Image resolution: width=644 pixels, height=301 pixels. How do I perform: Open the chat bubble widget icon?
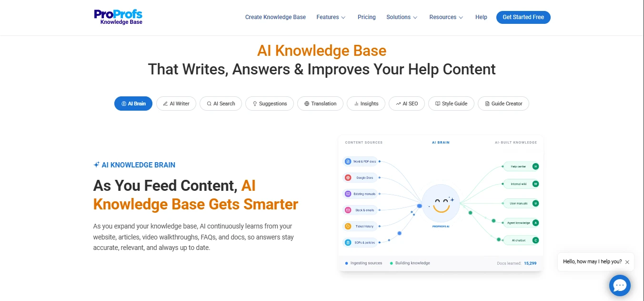(x=620, y=285)
